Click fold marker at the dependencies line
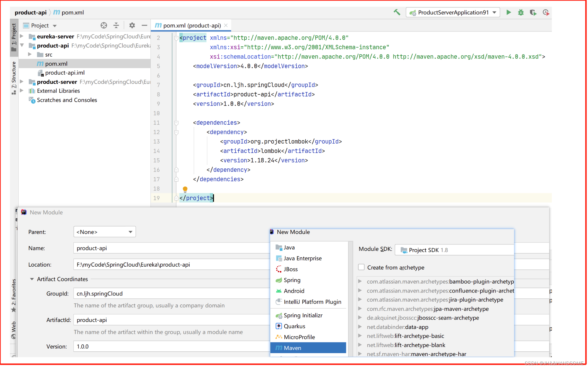 coord(176,123)
